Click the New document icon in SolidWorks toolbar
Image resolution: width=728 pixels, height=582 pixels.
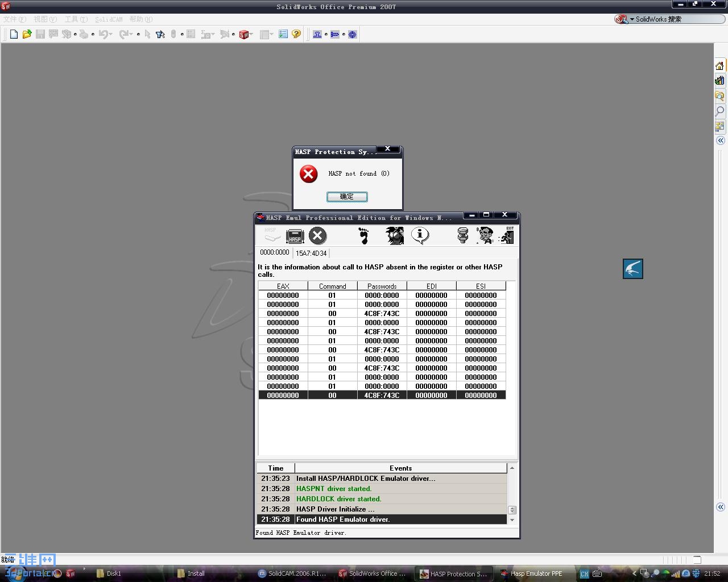[14, 35]
